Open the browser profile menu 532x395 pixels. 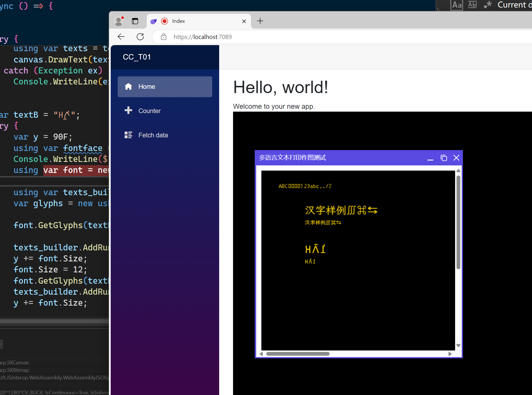[119, 21]
